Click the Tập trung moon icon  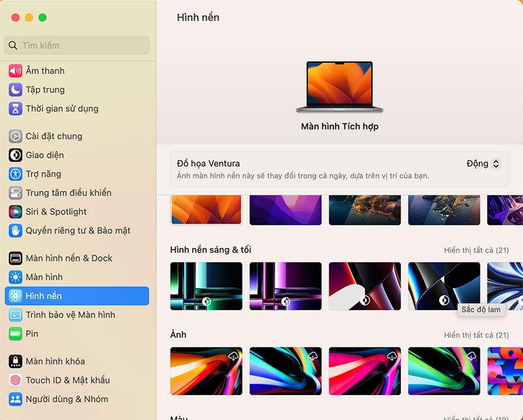pyautogui.click(x=15, y=89)
